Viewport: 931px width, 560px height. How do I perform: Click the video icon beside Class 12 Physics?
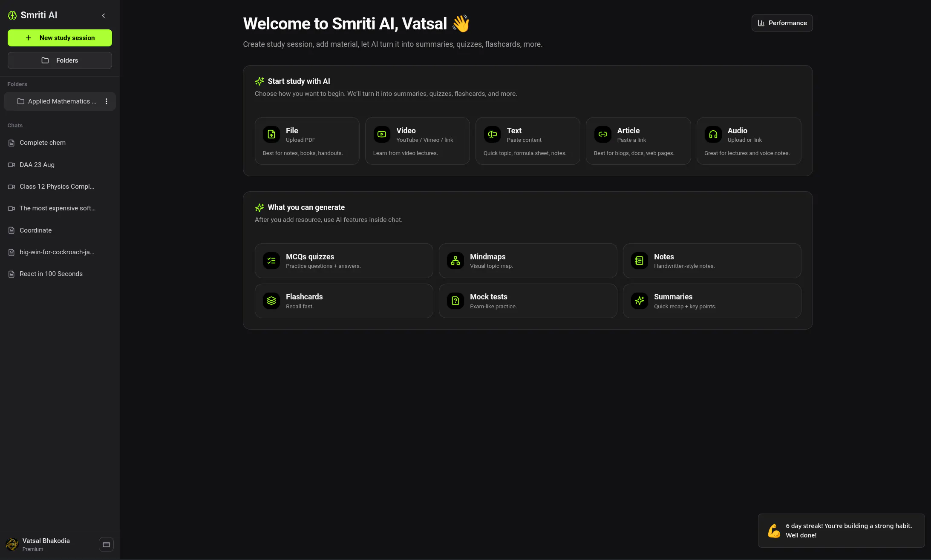point(12,187)
